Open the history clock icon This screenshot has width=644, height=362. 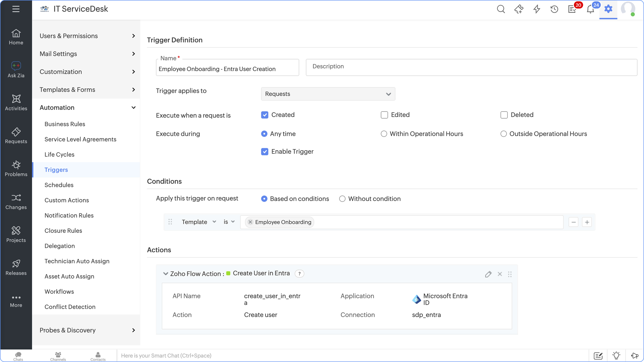pos(554,9)
